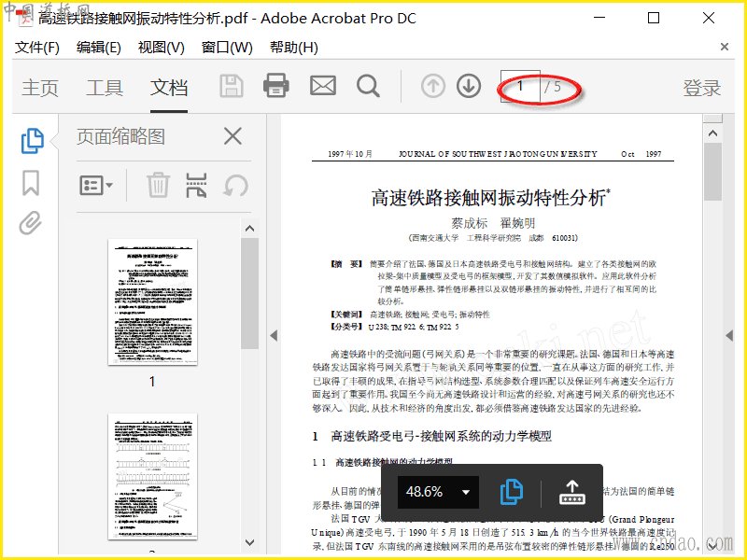Open the Attachments paperclip icon

pos(31,223)
